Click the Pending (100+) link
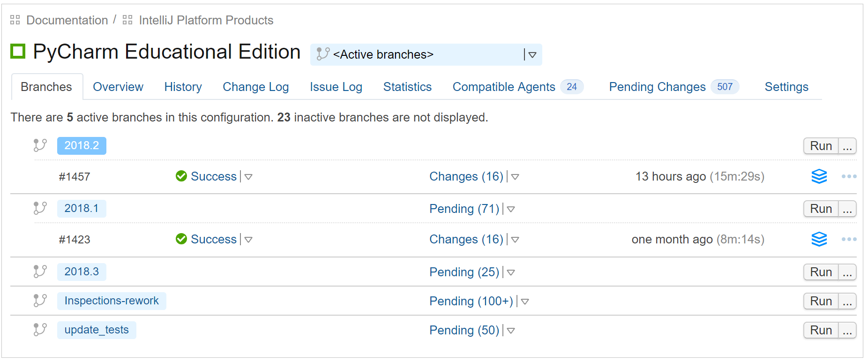This screenshot has height=363, width=868. pos(471,301)
